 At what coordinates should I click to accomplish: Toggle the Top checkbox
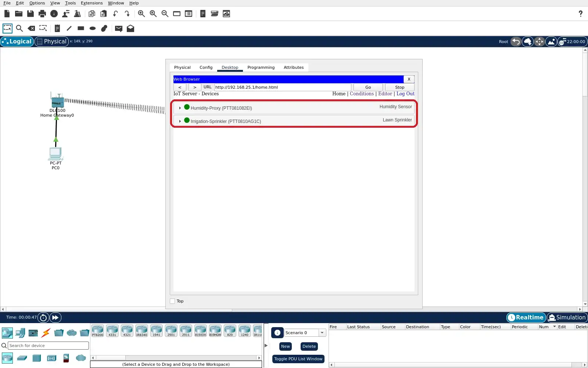[x=172, y=301]
